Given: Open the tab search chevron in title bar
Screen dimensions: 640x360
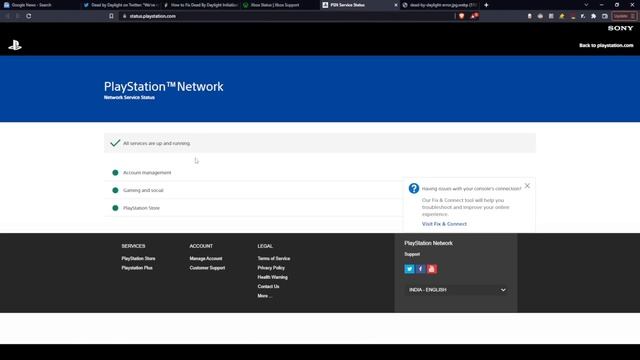Looking at the screenshot, I should pyautogui.click(x=586, y=5).
